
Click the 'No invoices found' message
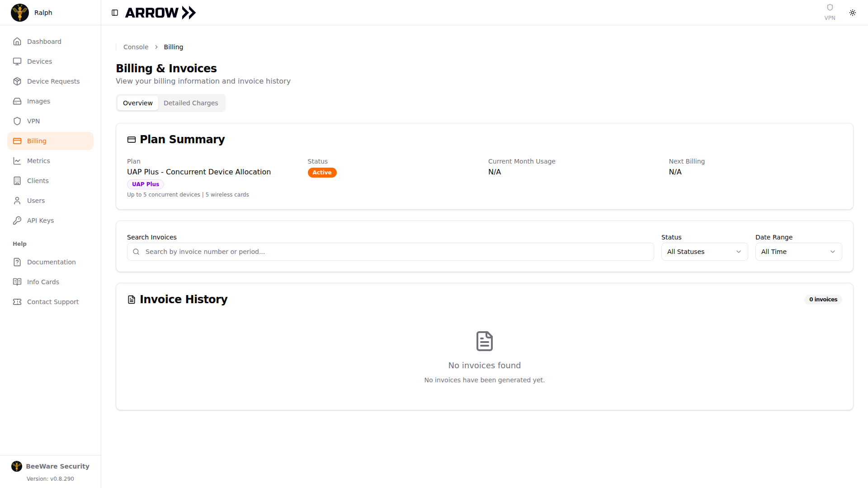[x=485, y=366]
